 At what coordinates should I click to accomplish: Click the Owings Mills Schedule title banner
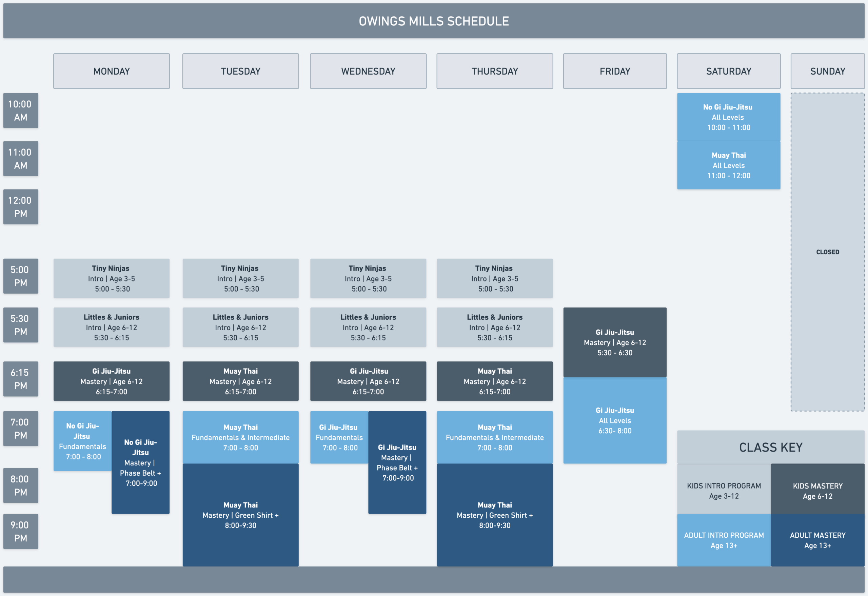434,21
